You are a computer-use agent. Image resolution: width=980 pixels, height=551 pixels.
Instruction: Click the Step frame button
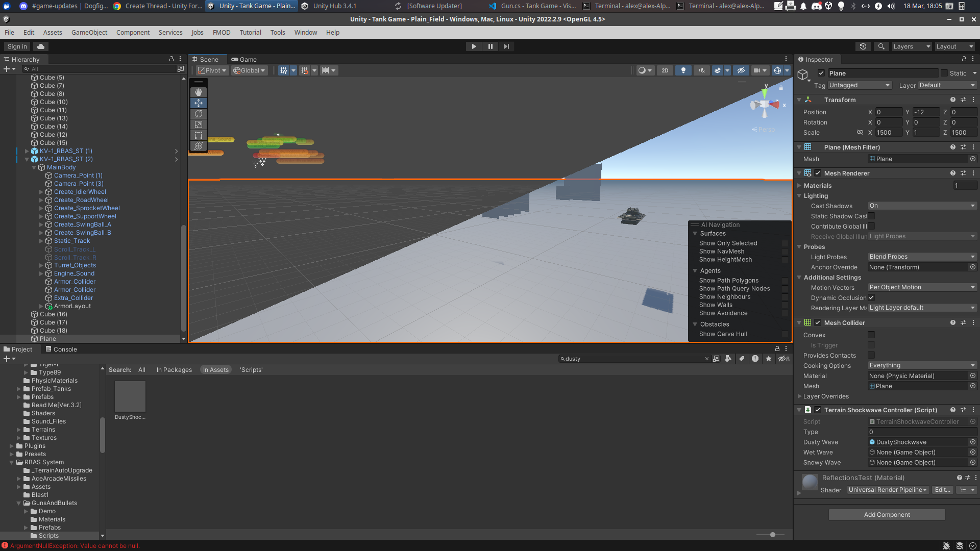point(506,46)
